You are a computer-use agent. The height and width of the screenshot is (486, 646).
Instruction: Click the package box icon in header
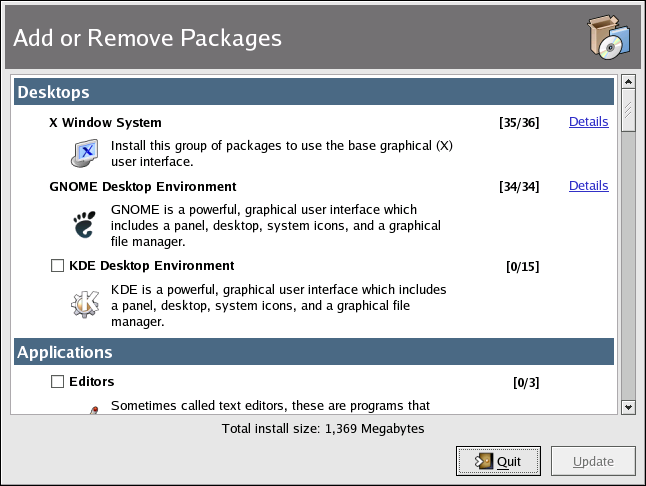[x=607, y=38]
